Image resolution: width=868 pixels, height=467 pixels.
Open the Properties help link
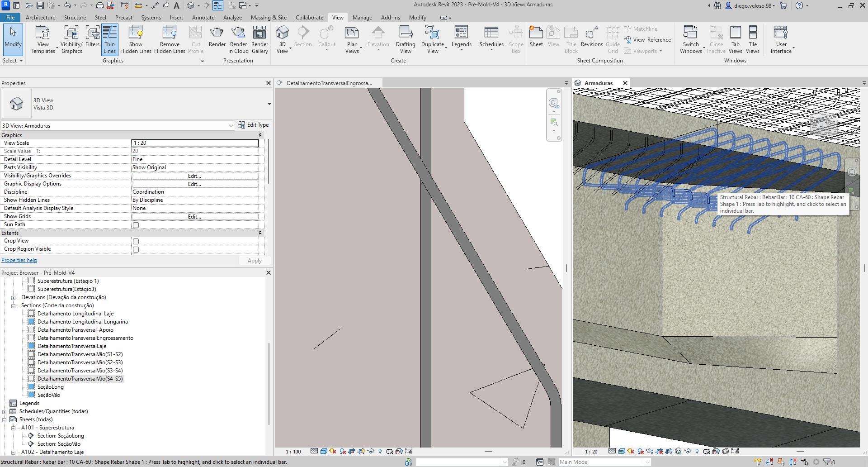pos(19,260)
